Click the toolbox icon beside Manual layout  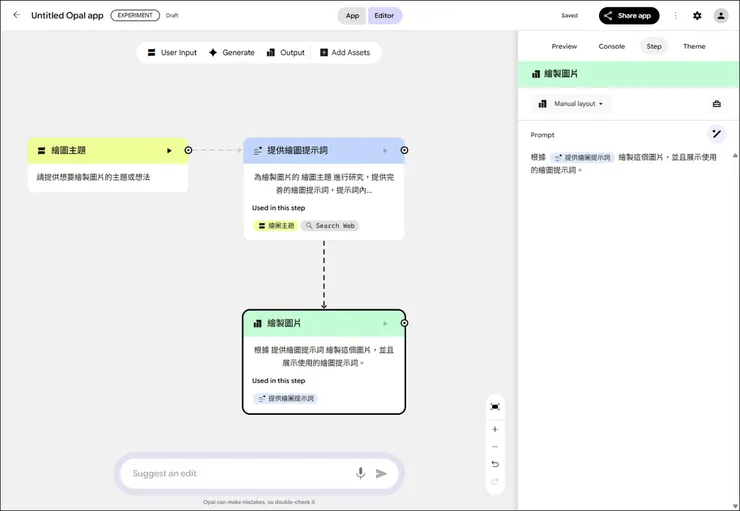click(716, 104)
